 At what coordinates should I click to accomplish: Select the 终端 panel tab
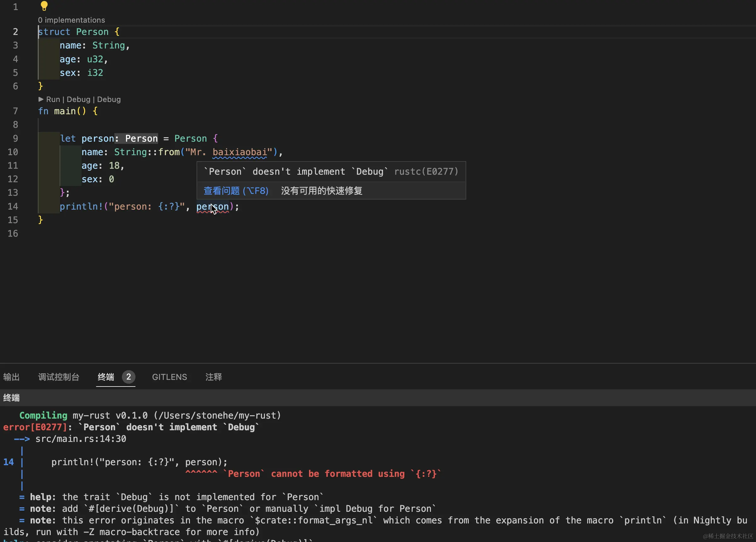point(106,377)
